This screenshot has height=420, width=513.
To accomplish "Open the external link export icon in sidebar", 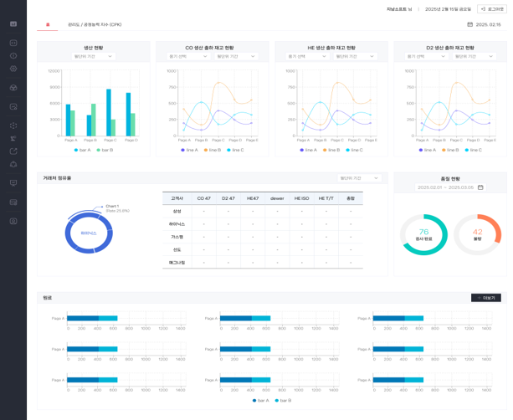I will click(x=13, y=151).
